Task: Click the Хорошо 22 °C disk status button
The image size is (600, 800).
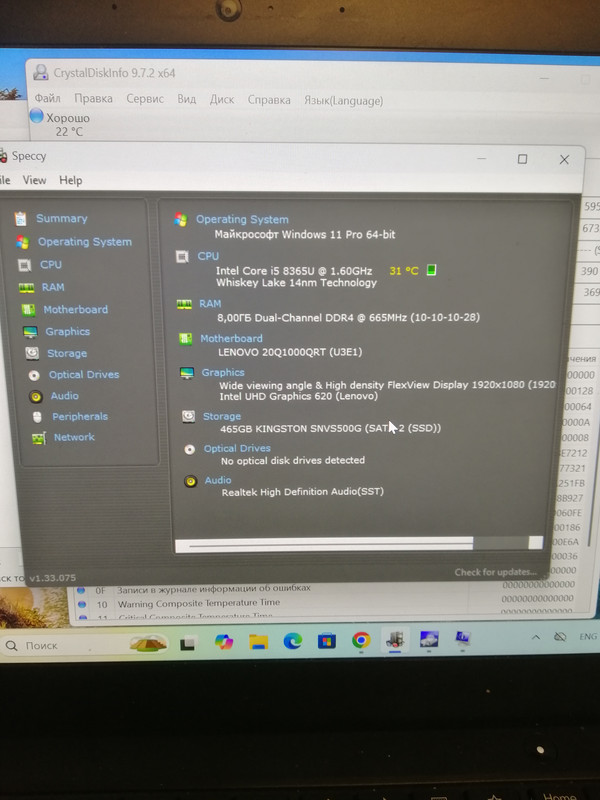Action: click(x=60, y=124)
